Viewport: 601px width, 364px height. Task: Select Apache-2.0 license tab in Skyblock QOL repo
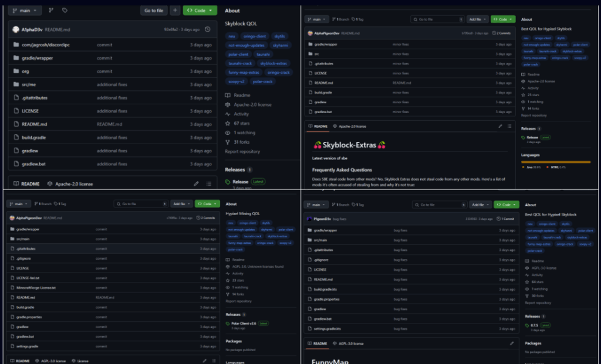[x=70, y=183]
